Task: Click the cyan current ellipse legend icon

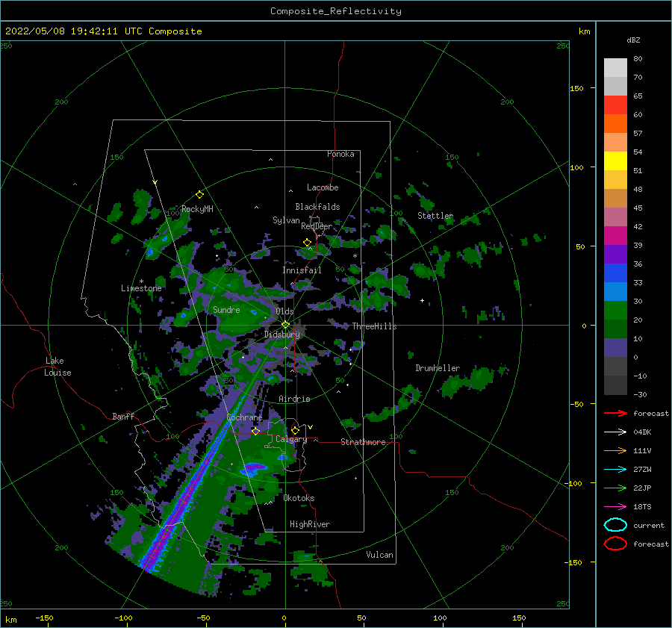Action: (x=615, y=525)
